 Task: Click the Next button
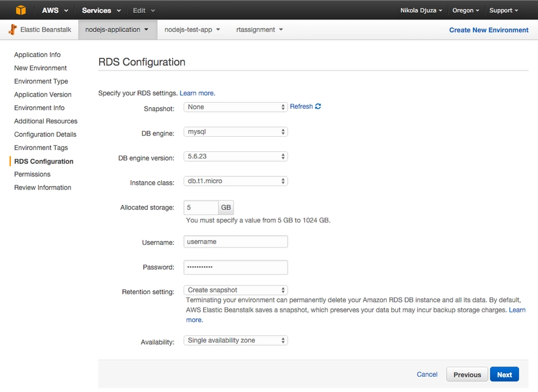tap(504, 375)
